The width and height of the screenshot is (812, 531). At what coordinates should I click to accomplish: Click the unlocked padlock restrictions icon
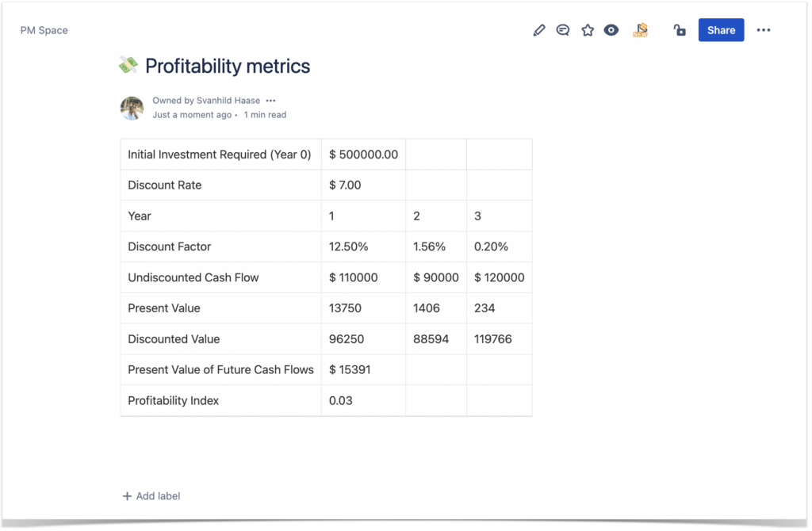pyautogui.click(x=679, y=29)
